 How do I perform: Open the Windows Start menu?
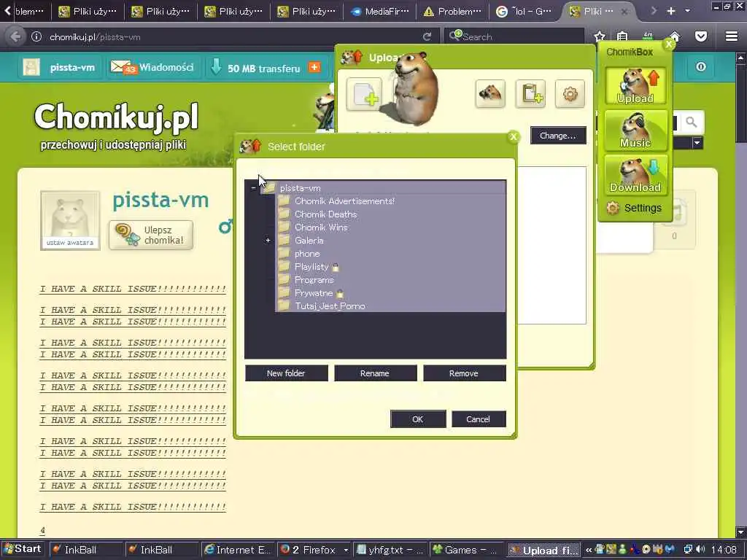pyautogui.click(x=23, y=549)
